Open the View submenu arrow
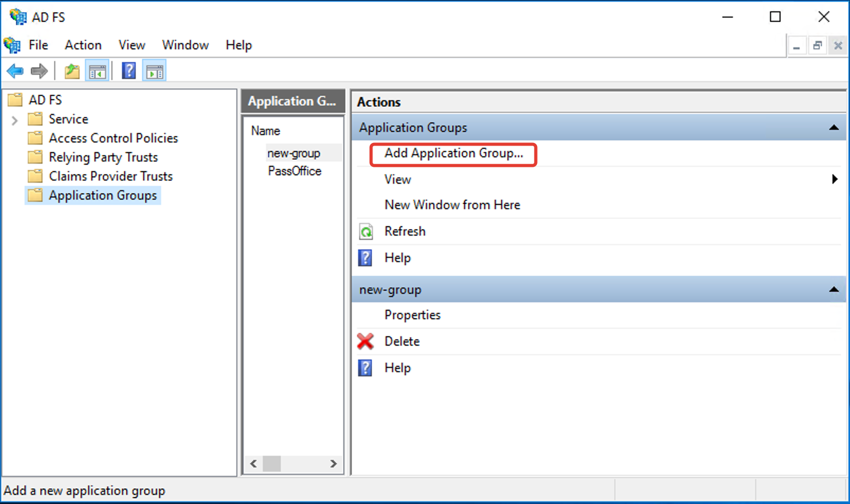 [835, 179]
